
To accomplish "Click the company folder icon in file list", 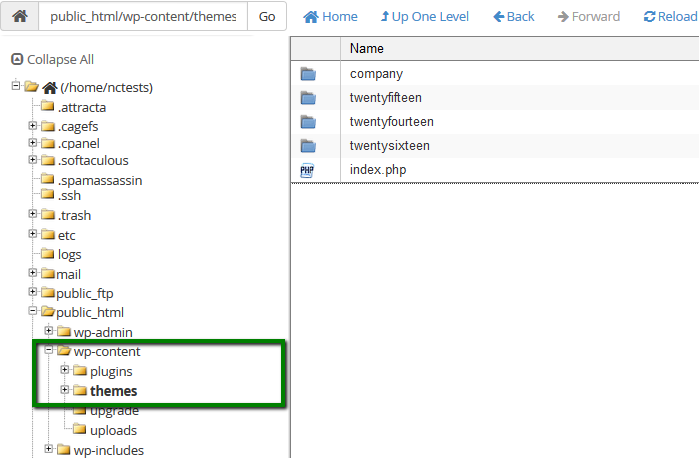I will [x=307, y=74].
